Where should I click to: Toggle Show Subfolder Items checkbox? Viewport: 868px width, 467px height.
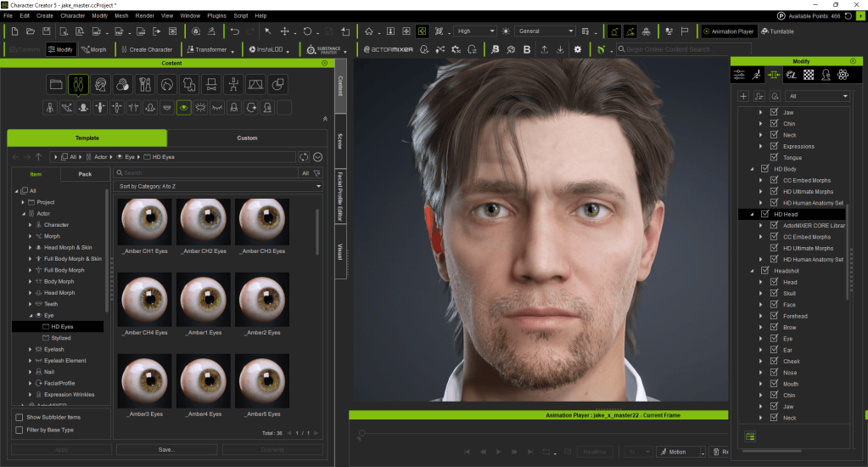(20, 417)
